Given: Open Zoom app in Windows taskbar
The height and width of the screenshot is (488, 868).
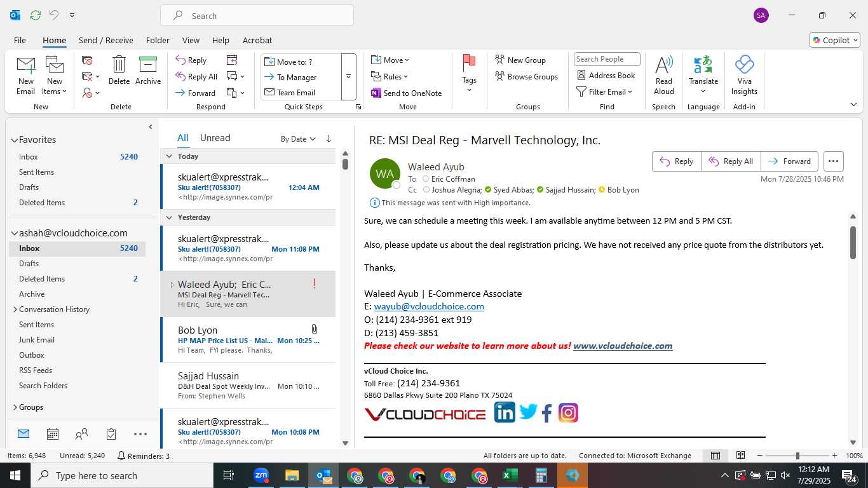Looking at the screenshot, I should click(x=261, y=475).
